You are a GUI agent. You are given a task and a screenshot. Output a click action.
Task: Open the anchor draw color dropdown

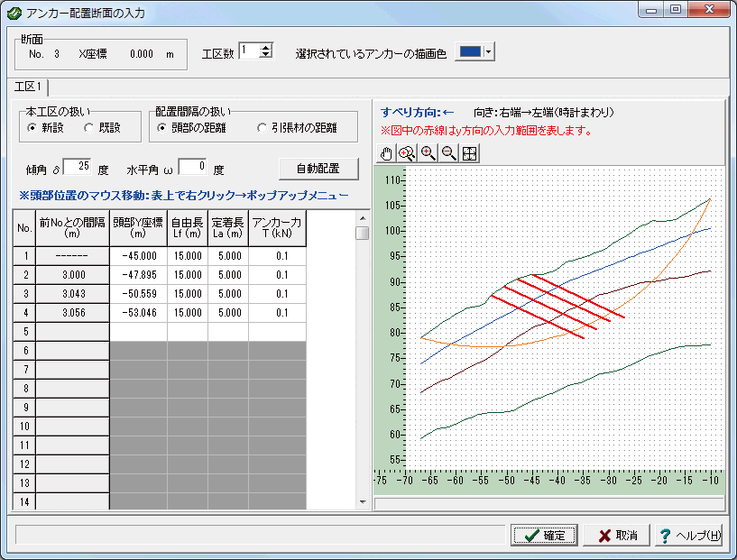click(x=489, y=51)
